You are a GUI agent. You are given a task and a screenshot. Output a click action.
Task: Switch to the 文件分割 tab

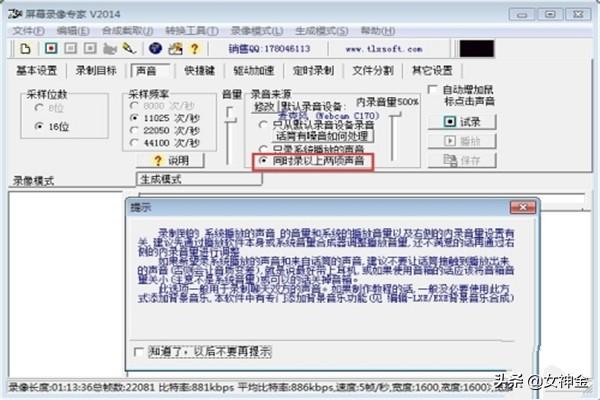point(373,70)
